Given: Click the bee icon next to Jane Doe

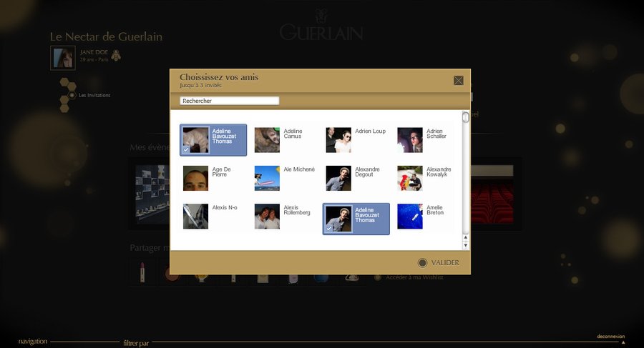Looking at the screenshot, I should 116,54.
